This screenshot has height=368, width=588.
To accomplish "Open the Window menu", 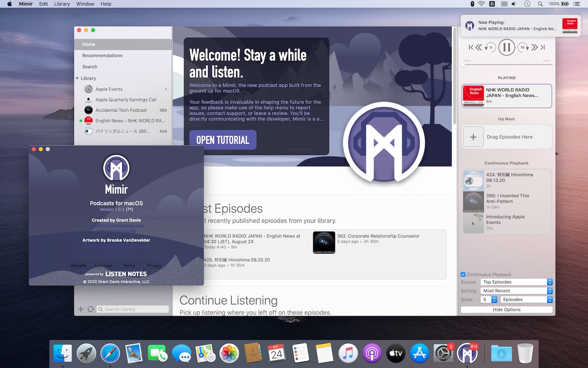I will pos(85,4).
